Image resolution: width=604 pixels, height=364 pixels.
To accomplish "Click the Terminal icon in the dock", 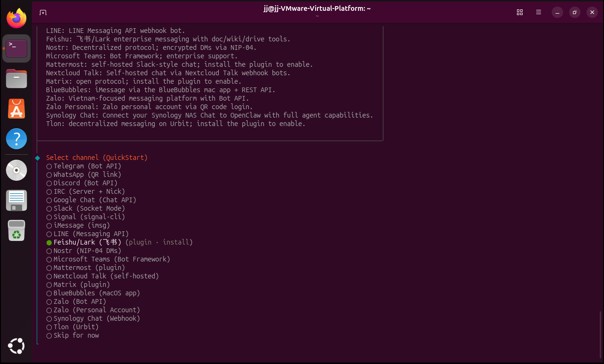I will click(16, 48).
